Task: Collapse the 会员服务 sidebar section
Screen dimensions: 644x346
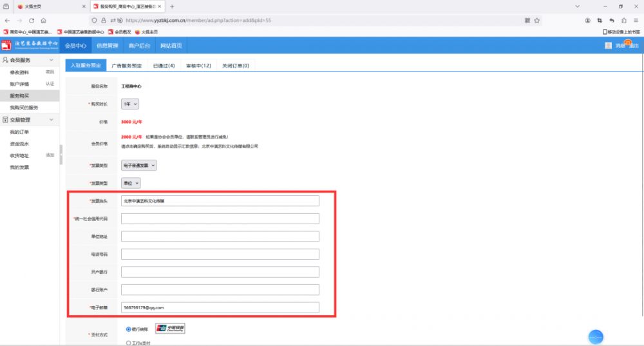Action: [51, 60]
